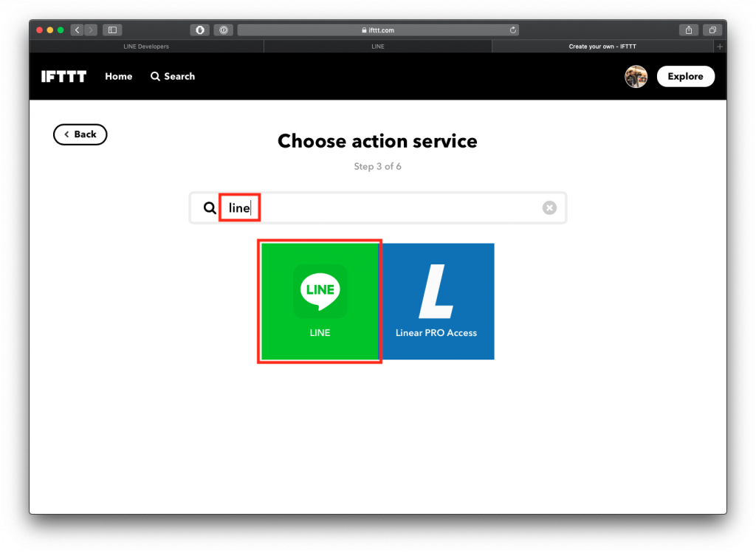756x553 pixels.
Task: Reload the page
Action: coord(513,30)
